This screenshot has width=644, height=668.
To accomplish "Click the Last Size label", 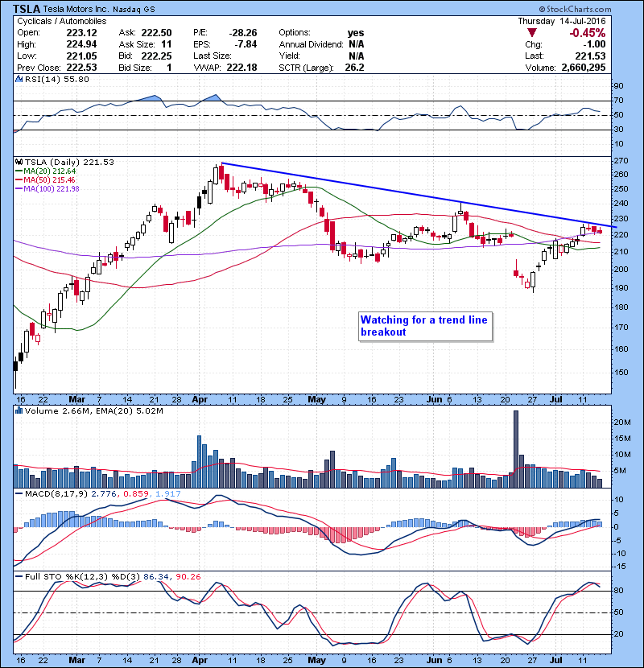I will (213, 56).
